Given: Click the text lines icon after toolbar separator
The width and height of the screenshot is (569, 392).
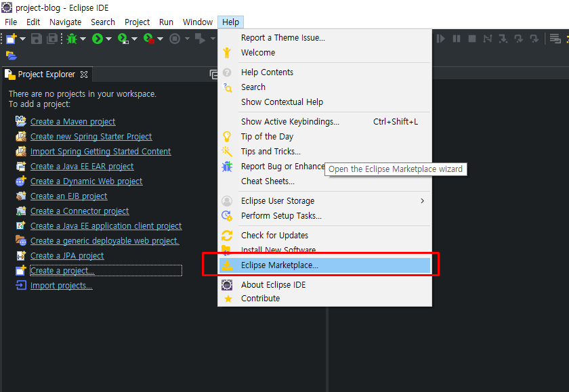Looking at the screenshot, I should pos(555,39).
